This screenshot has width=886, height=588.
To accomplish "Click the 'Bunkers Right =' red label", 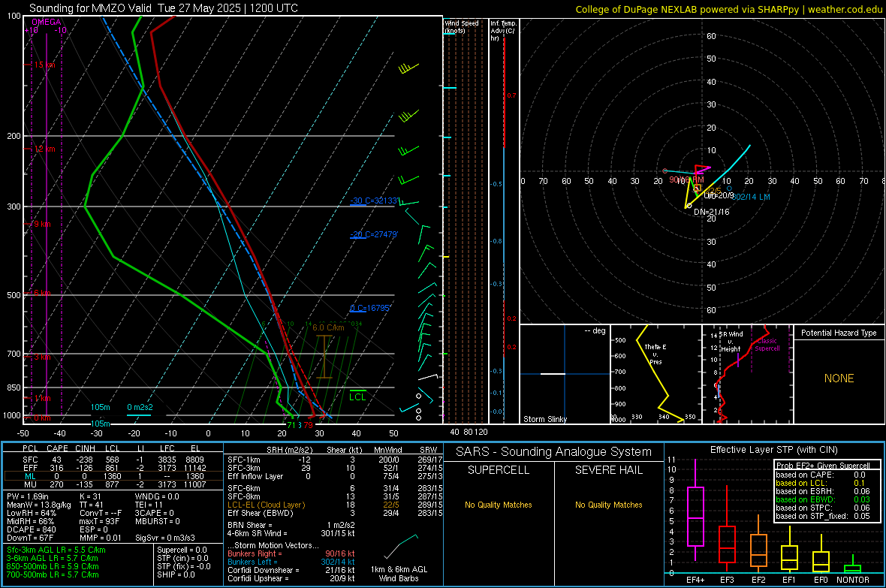I will [255, 554].
